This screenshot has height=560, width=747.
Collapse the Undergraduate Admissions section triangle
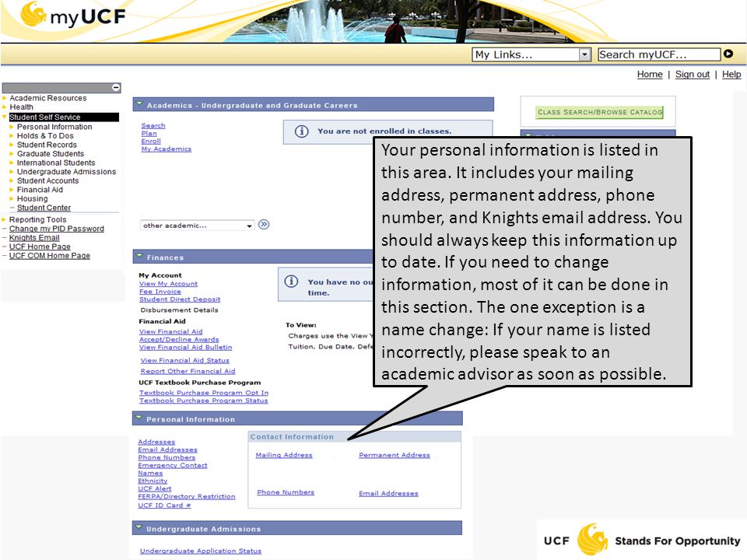(139, 527)
